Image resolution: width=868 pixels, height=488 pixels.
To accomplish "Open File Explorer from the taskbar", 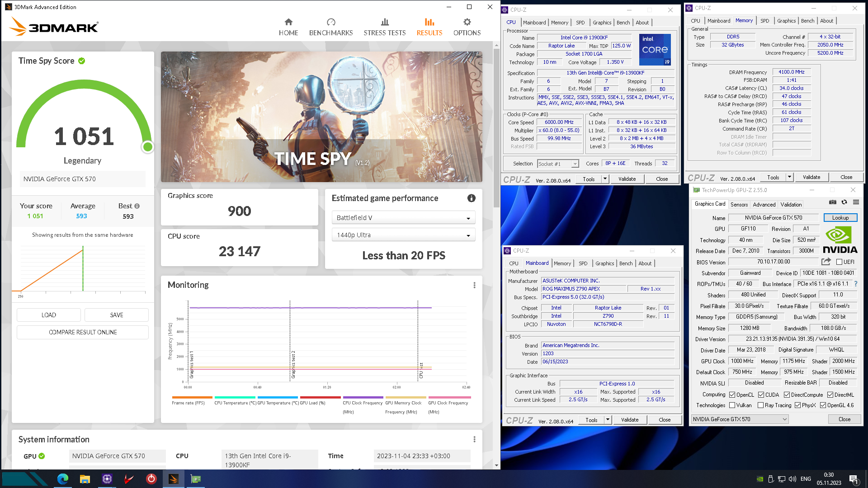I will tap(85, 479).
